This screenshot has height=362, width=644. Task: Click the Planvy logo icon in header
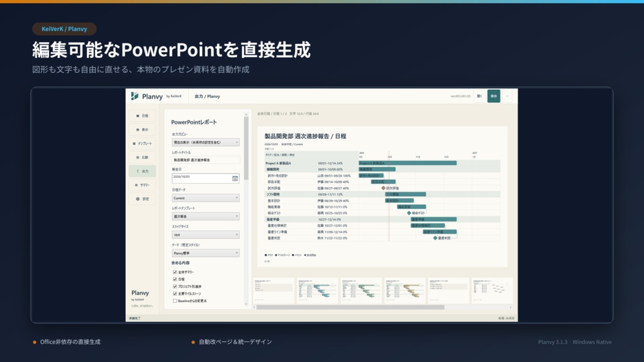(x=135, y=96)
